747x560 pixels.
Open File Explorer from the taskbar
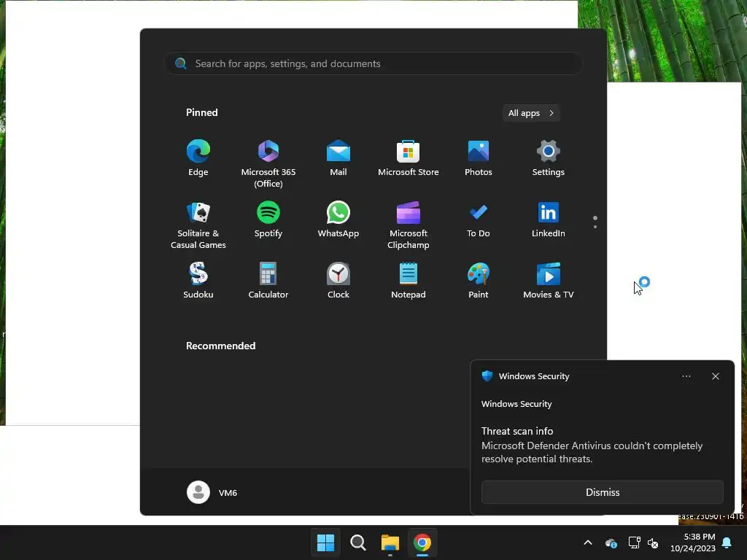pyautogui.click(x=390, y=542)
